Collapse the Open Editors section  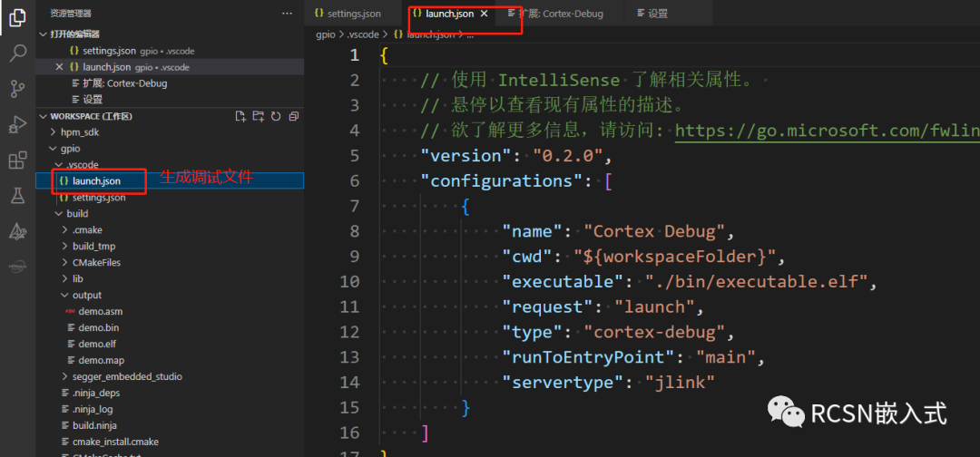pos(43,34)
